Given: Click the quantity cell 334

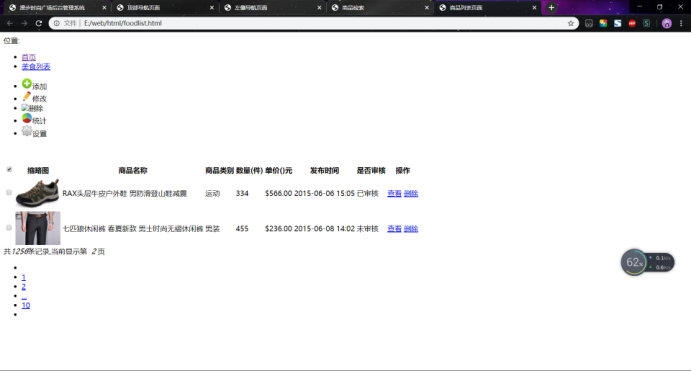Looking at the screenshot, I should (x=242, y=193).
